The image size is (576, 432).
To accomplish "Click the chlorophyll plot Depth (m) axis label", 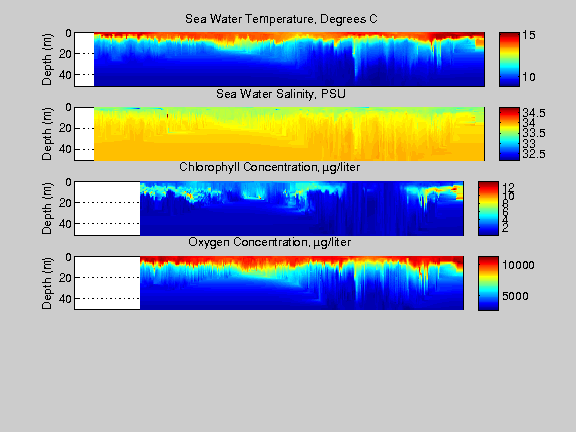I will click(47, 209).
